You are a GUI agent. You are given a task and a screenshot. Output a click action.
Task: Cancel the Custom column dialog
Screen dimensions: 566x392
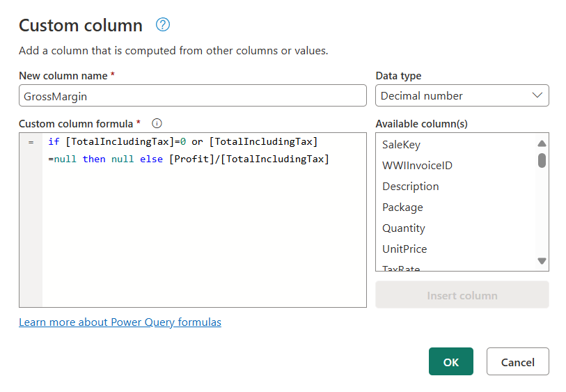517,361
